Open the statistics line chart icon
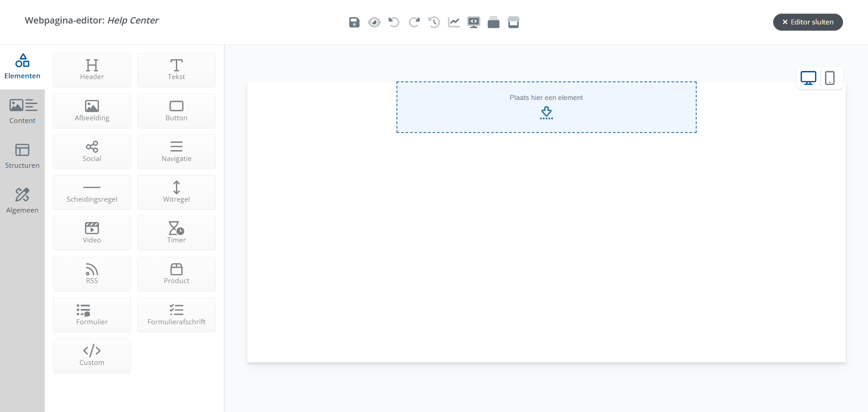The width and height of the screenshot is (868, 412). coord(454,22)
